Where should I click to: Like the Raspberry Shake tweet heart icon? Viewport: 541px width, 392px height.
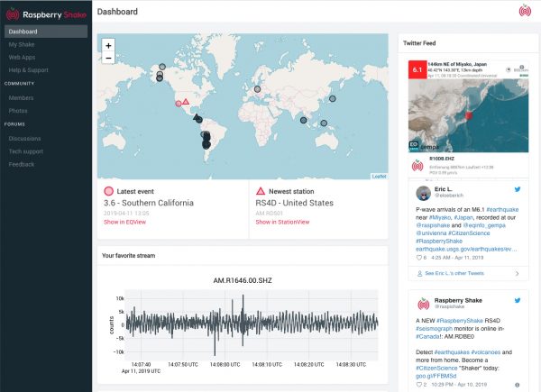tap(419, 385)
